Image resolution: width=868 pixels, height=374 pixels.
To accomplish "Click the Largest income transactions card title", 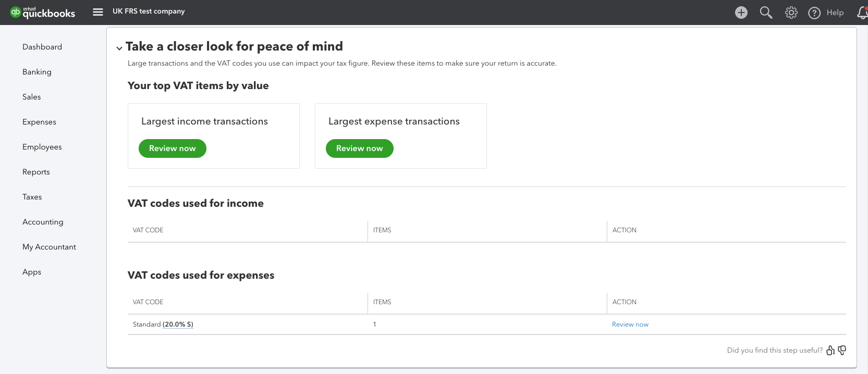I will 204,121.
